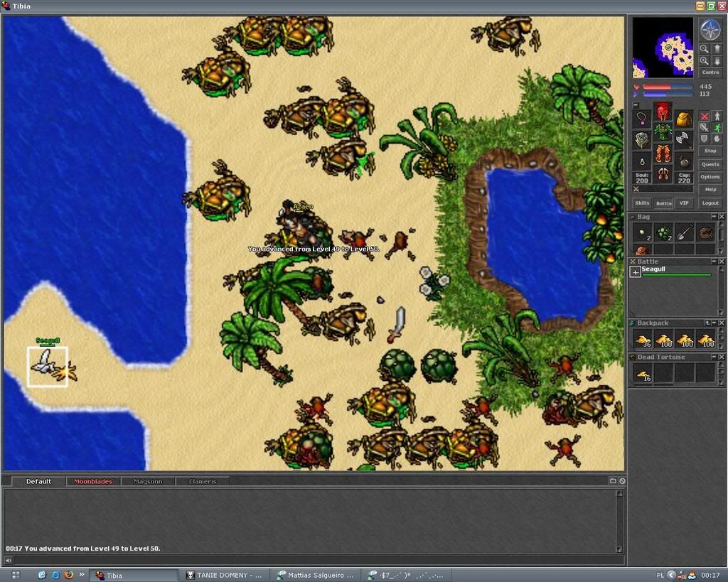Select the orange leg armor slot
This screenshot has height=582, width=728.
(x=663, y=153)
